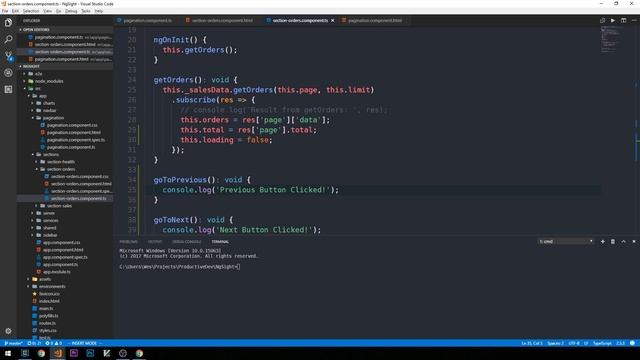Expand the section-health folder
The width and height of the screenshot is (640, 360).
pyautogui.click(x=60, y=162)
